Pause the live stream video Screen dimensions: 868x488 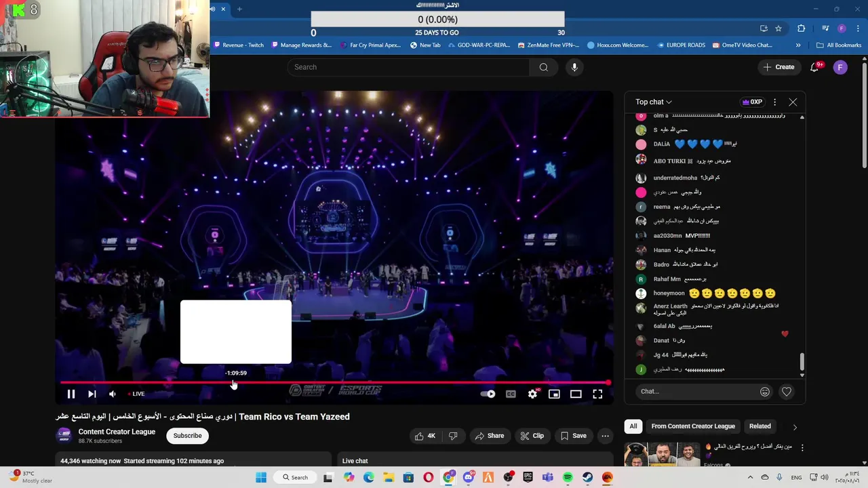71,394
